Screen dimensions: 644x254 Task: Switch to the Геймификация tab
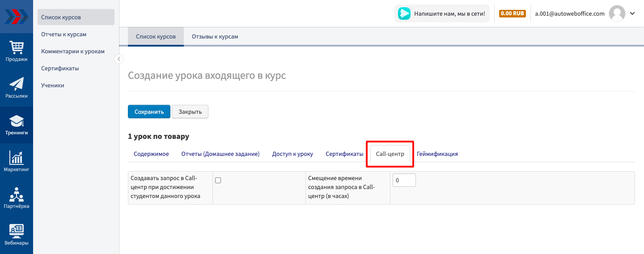point(437,154)
